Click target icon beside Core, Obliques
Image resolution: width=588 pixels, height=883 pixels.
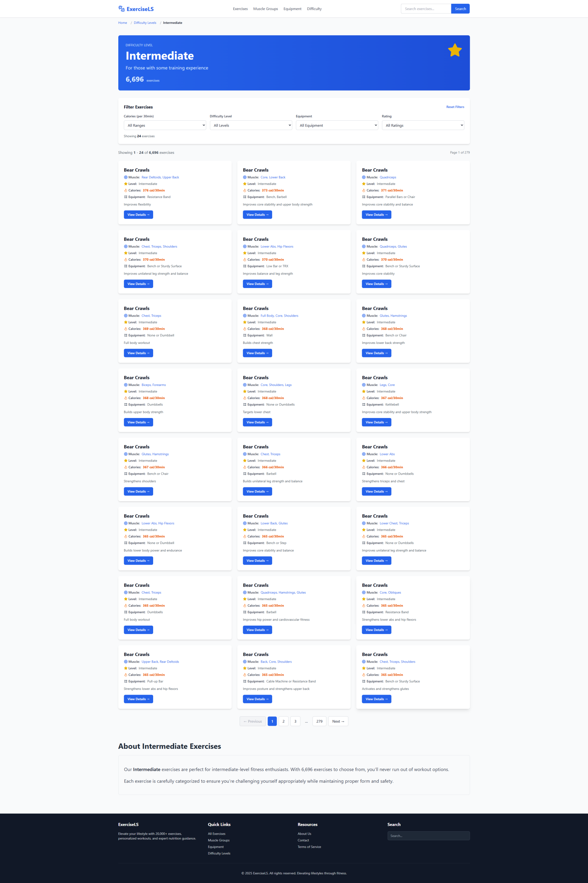pyautogui.click(x=364, y=593)
